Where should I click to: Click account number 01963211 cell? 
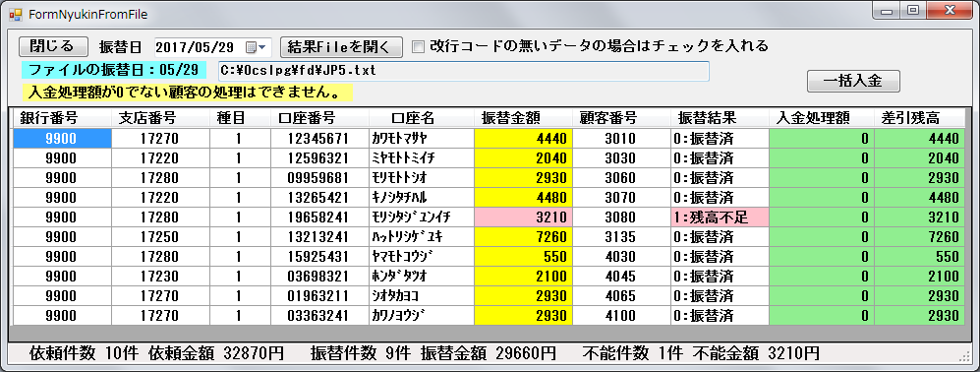coord(320,295)
